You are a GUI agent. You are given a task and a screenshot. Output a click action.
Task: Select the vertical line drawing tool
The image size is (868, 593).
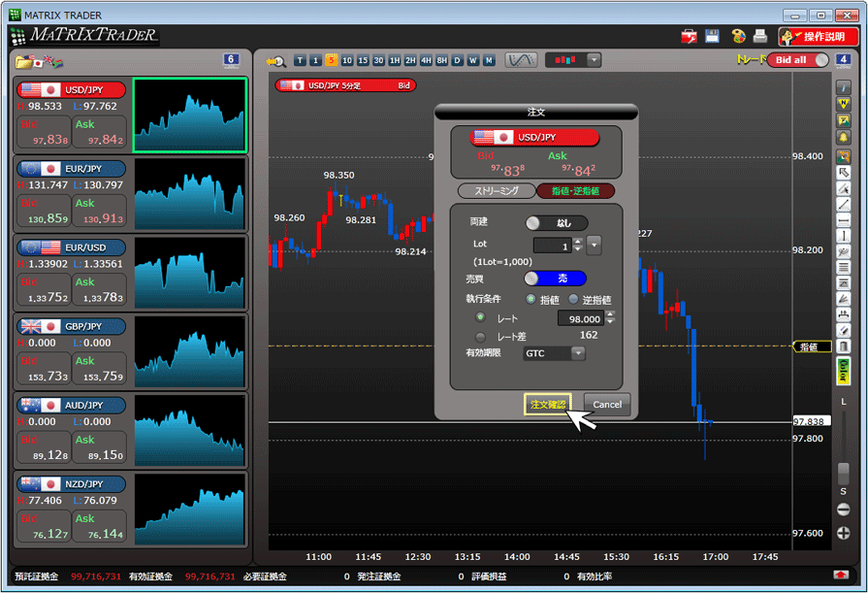click(x=843, y=236)
